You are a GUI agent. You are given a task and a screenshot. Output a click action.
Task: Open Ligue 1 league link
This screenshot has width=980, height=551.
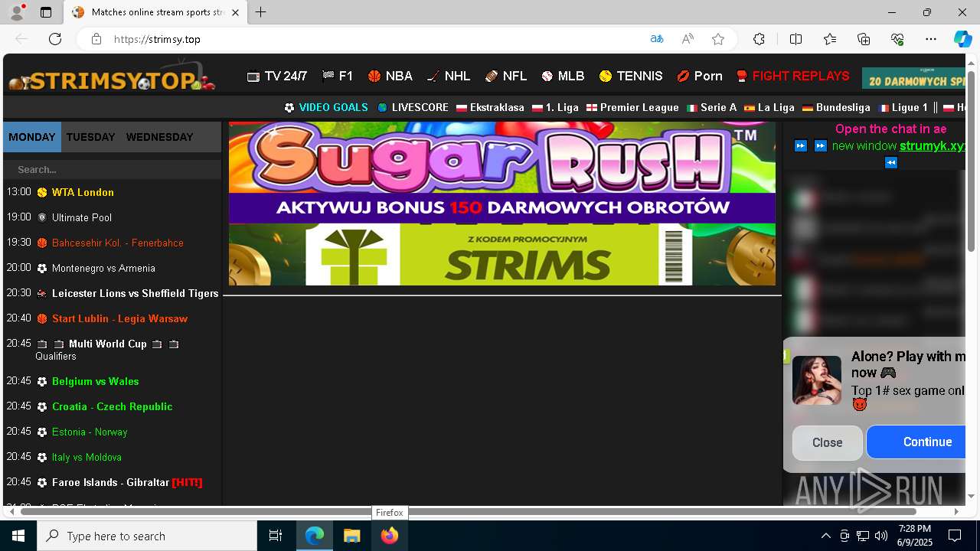click(903, 107)
